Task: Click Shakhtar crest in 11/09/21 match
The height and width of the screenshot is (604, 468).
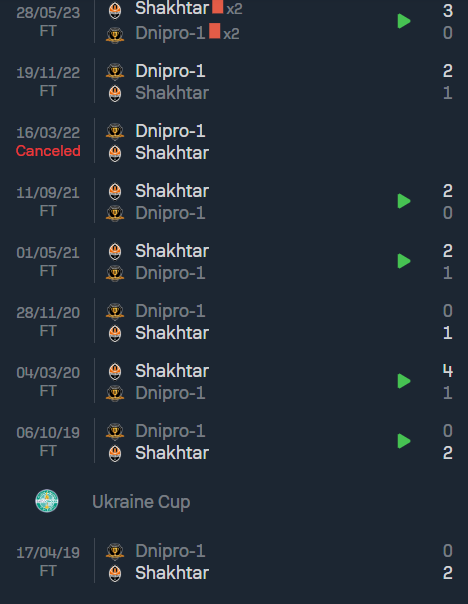Action: click(x=115, y=191)
